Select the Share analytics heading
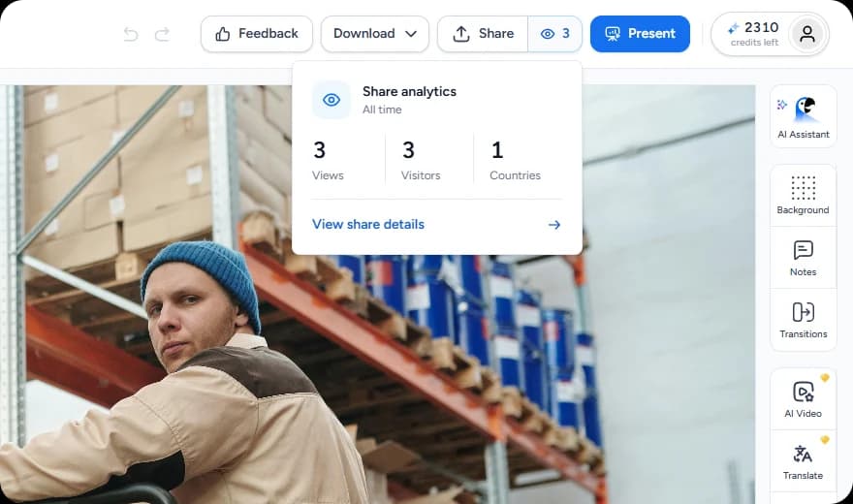 point(409,91)
